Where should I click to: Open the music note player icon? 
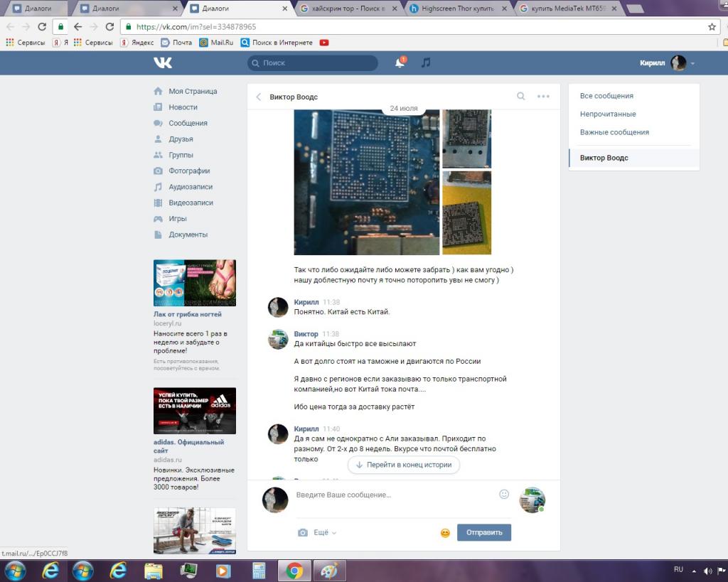click(x=426, y=63)
